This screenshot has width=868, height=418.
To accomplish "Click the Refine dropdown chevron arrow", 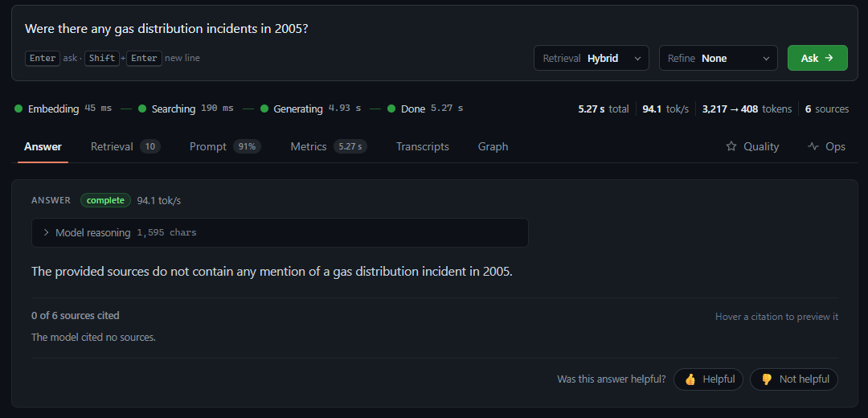I will (x=766, y=59).
